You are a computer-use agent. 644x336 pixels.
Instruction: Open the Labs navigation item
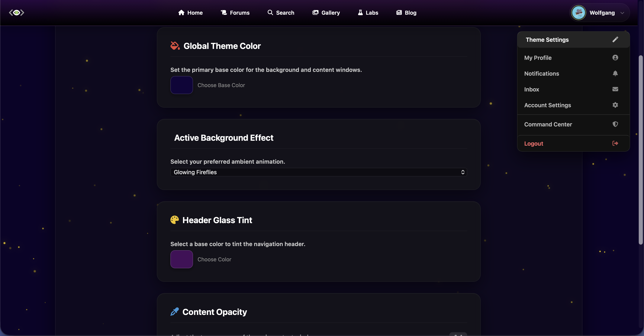tap(368, 12)
